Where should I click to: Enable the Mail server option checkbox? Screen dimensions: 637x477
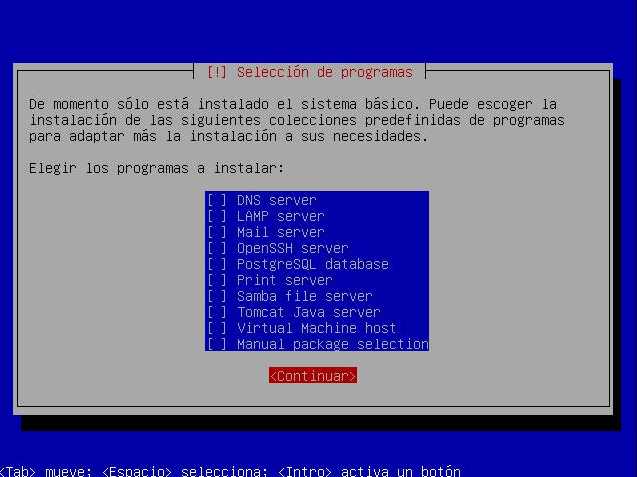pos(217,232)
